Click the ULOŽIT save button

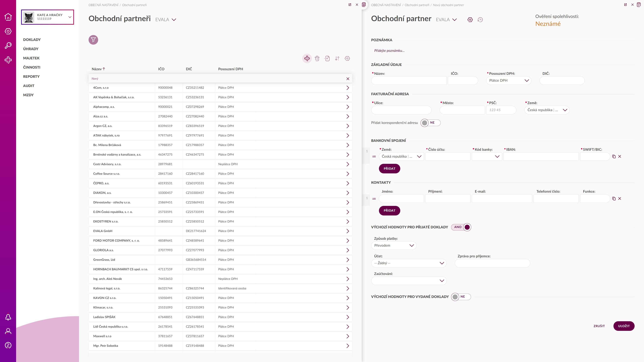tap(624, 326)
